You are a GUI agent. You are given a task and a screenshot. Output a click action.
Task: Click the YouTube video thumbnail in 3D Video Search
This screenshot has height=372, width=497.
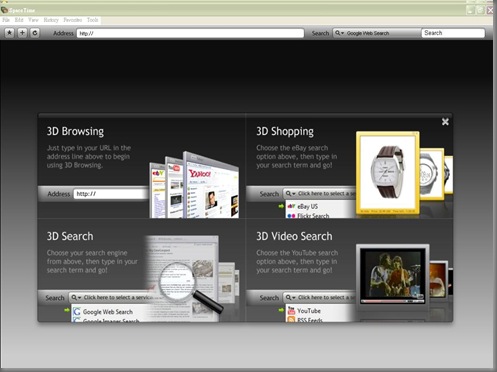point(393,275)
